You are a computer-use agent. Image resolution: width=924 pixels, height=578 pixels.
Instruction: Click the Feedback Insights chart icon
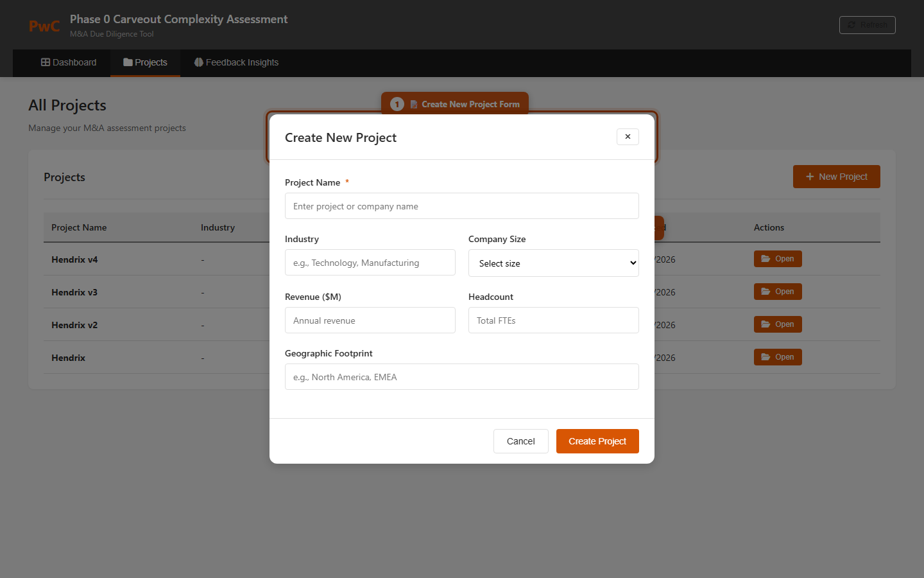pos(199,62)
